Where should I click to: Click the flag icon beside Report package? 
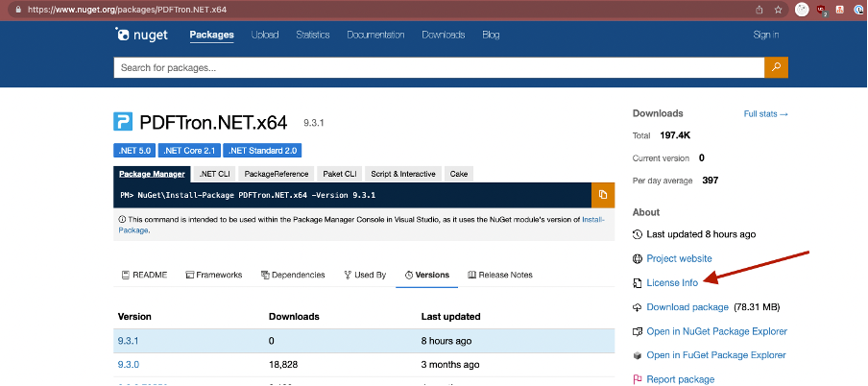click(638, 379)
